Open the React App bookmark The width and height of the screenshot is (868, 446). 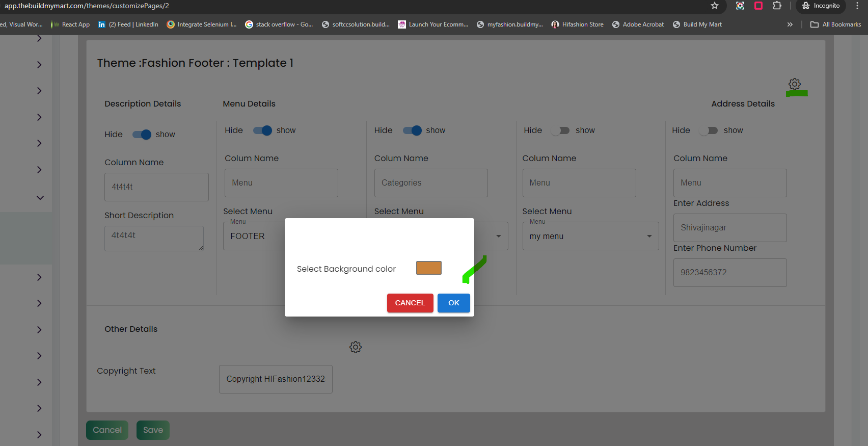(71, 24)
